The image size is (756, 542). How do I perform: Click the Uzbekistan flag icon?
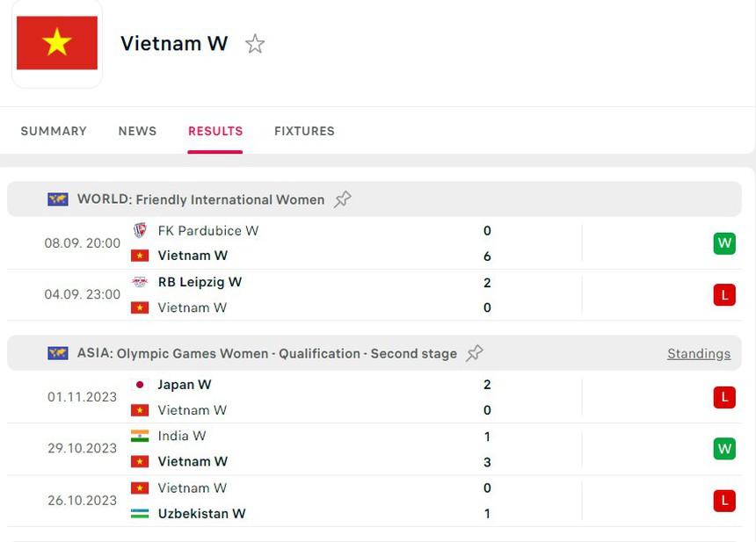pyautogui.click(x=141, y=514)
